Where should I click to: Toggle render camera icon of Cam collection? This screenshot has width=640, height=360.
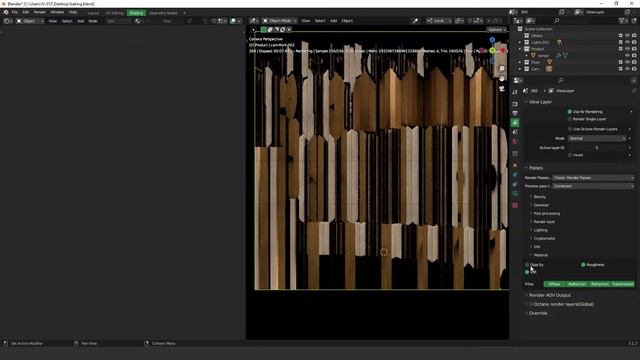click(634, 69)
